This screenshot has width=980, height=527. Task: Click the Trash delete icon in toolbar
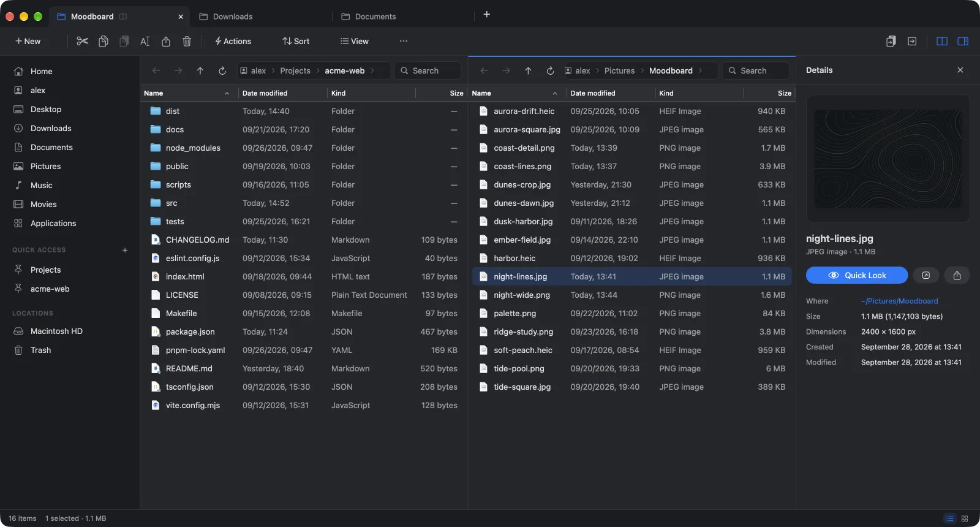point(187,41)
